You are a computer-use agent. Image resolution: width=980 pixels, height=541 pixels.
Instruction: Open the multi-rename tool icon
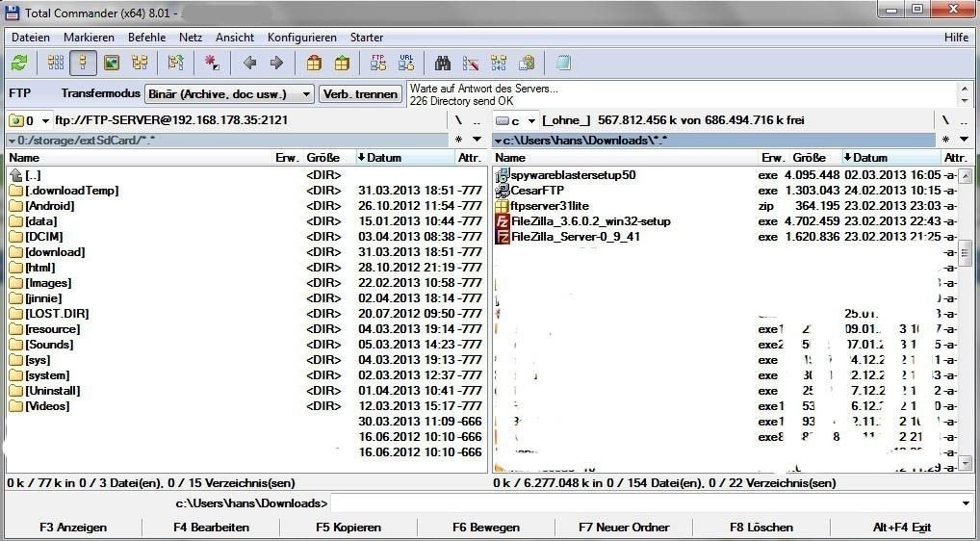coord(471,64)
